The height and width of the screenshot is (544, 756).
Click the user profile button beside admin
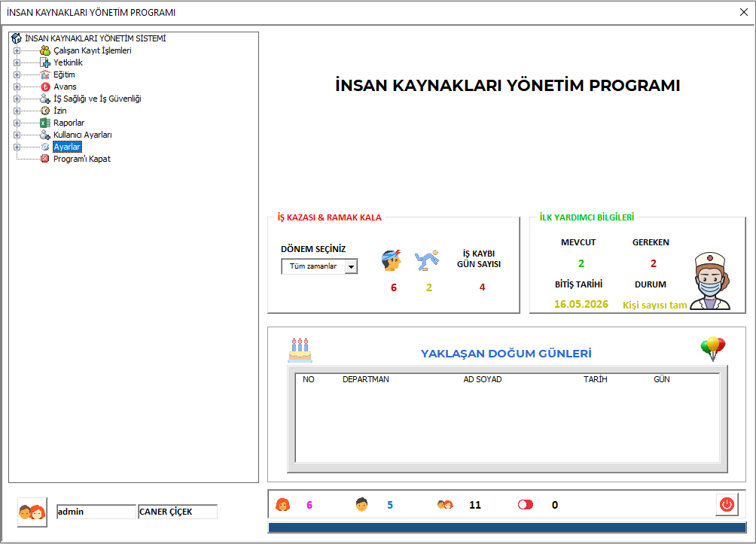click(x=32, y=512)
